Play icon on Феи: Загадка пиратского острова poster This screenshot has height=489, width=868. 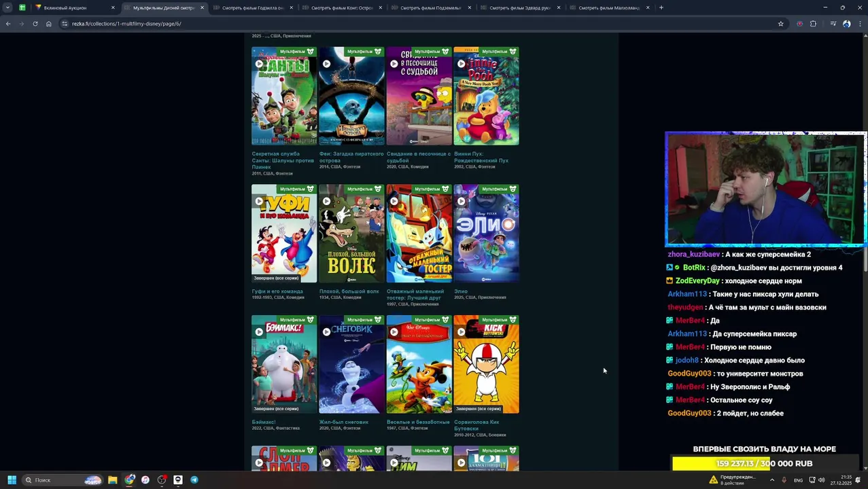click(326, 64)
